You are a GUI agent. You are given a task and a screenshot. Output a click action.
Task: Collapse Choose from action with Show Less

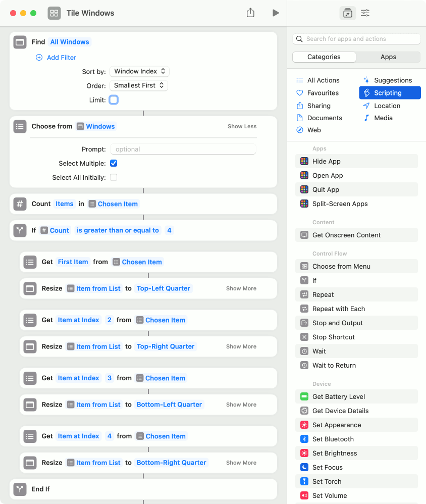coord(242,126)
